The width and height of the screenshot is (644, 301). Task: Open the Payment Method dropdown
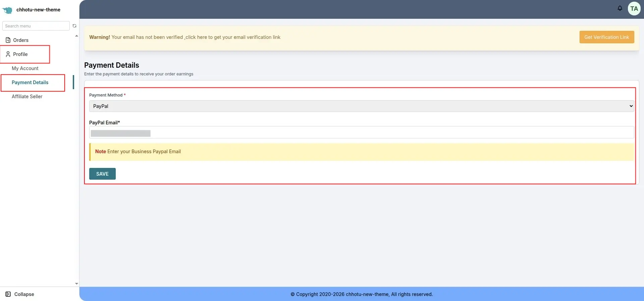(362, 106)
